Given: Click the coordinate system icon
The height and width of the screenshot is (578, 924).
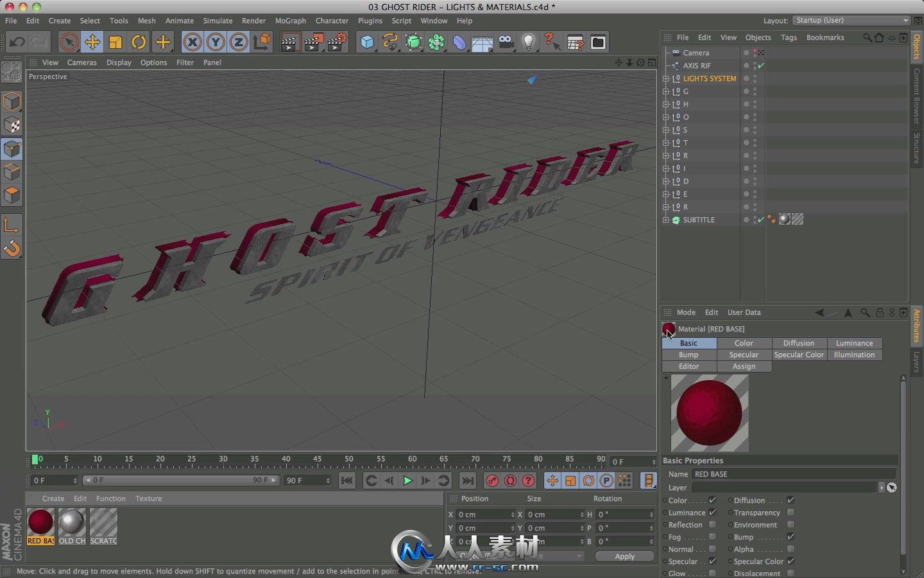Looking at the screenshot, I should (262, 42).
